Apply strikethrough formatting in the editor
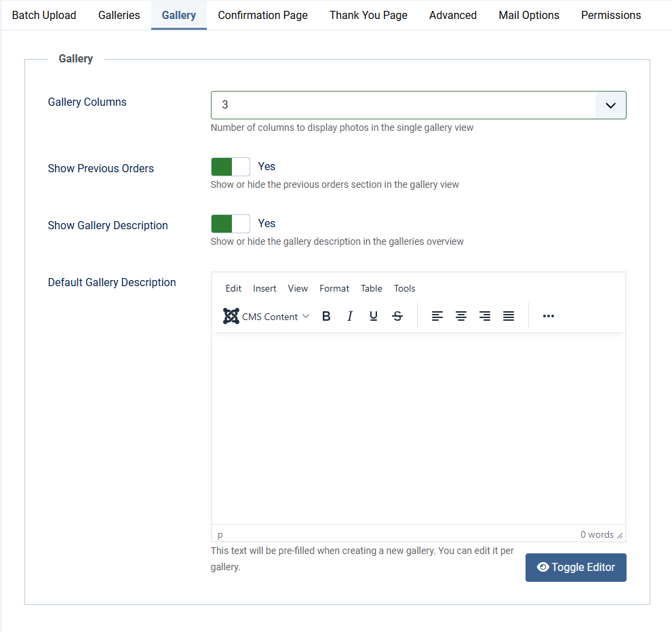 coord(397,316)
